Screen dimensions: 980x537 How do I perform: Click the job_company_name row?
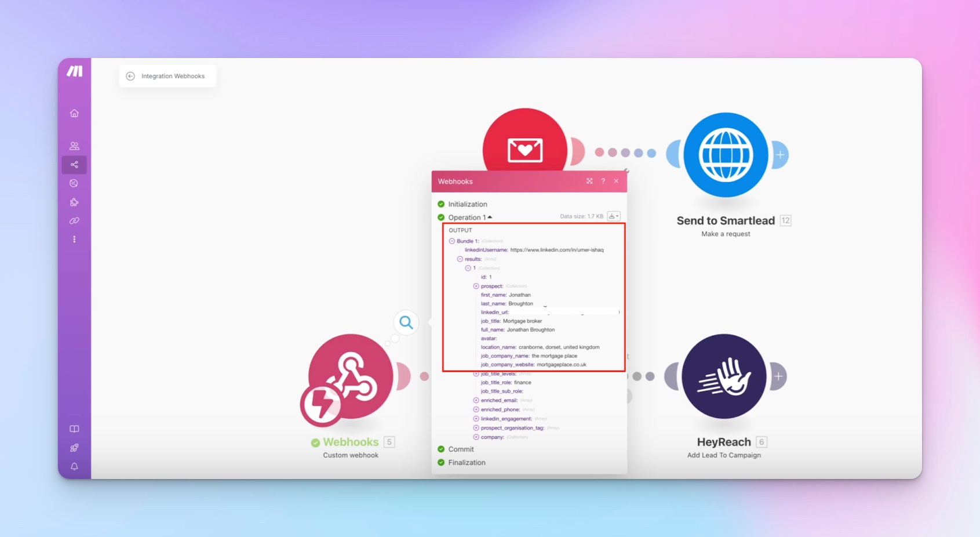pos(529,355)
